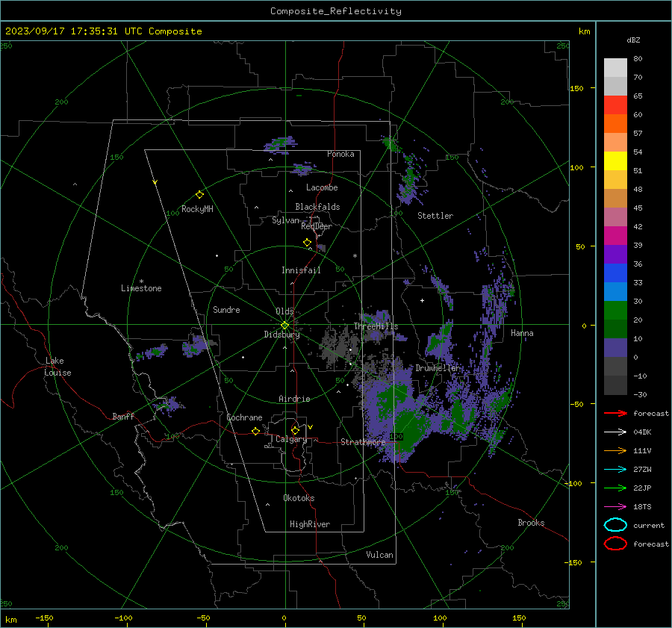Select the orange 111V arrow legend entry

click(x=615, y=450)
